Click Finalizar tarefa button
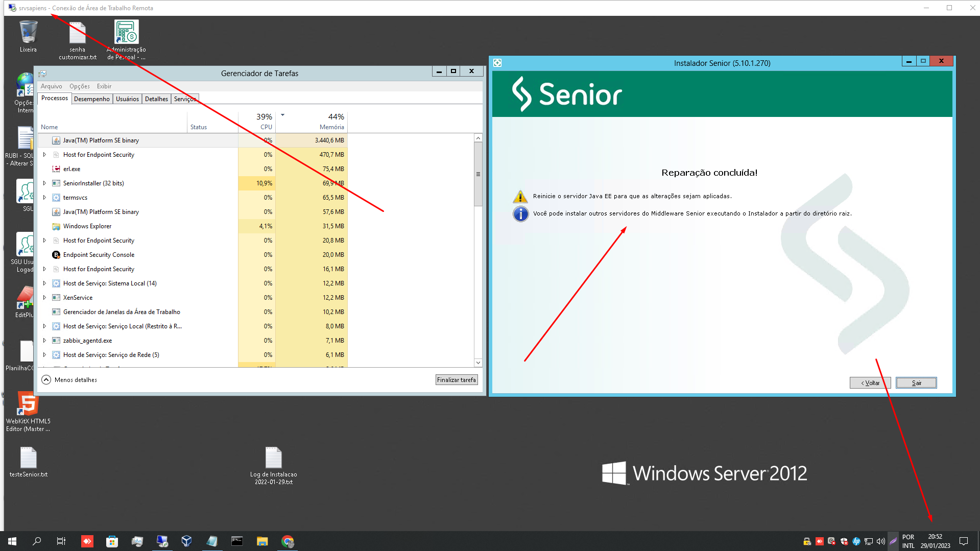 pos(457,380)
